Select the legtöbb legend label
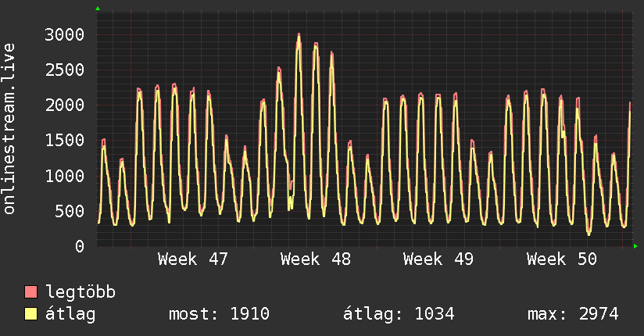 80,292
